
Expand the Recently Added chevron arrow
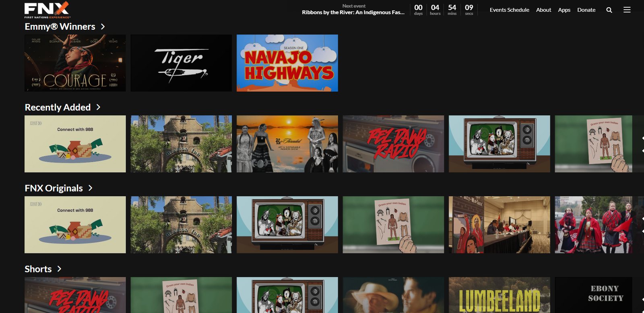tap(98, 107)
